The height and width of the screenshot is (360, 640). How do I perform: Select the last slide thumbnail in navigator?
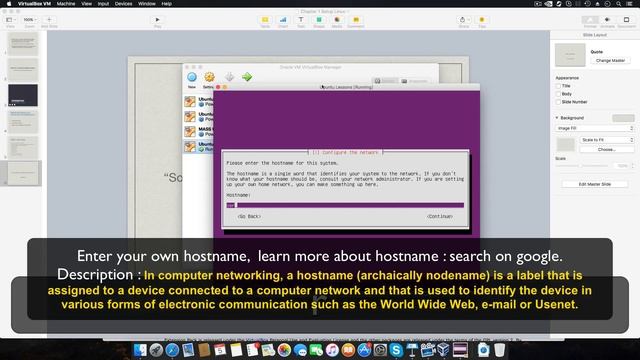pos(23,173)
